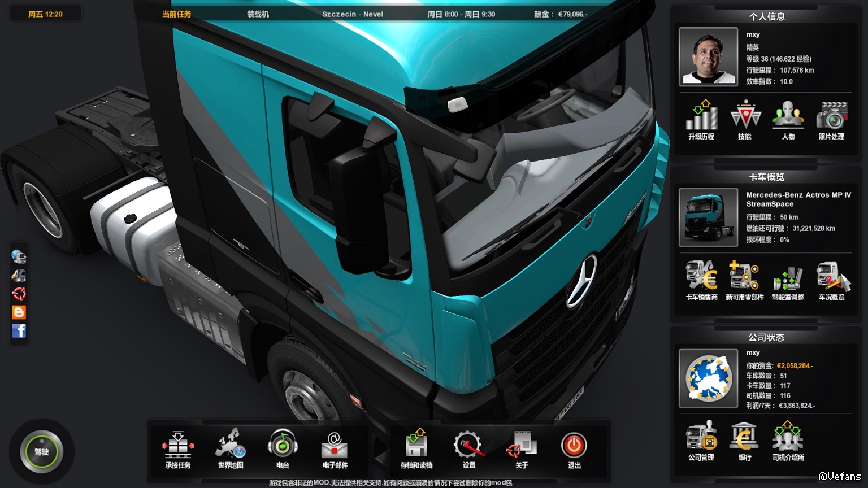Click the 你的资金 €2,058,284 line
The height and width of the screenshot is (488, 868).
pos(780,365)
